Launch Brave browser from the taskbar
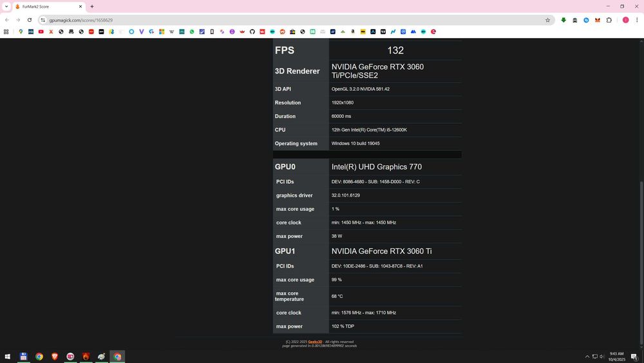 coord(55,357)
